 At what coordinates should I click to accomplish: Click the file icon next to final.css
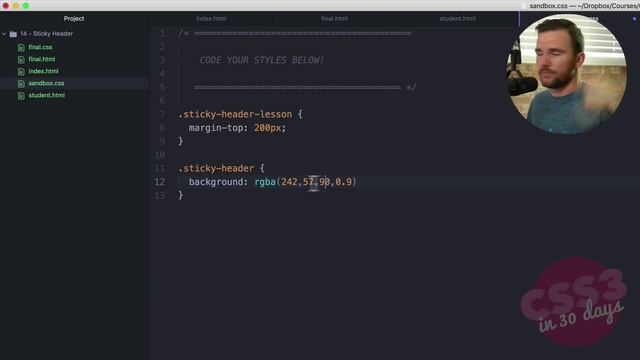[x=21, y=48]
